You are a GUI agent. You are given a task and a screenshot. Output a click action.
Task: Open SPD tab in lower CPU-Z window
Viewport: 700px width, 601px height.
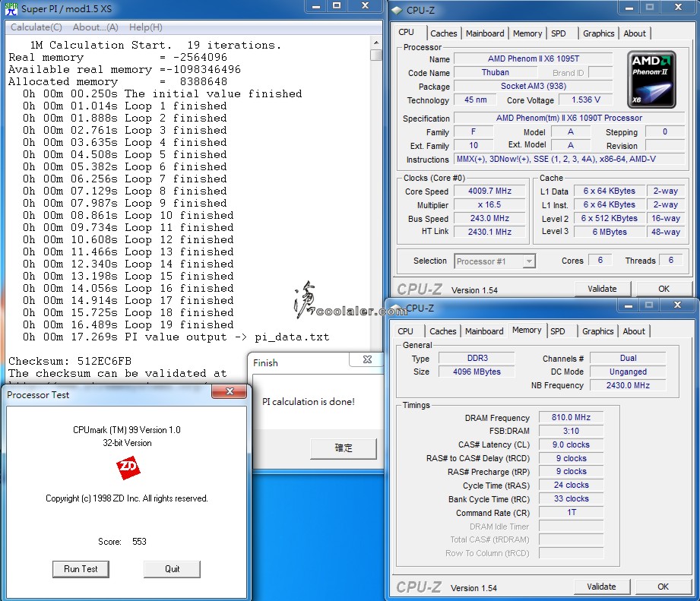558,331
